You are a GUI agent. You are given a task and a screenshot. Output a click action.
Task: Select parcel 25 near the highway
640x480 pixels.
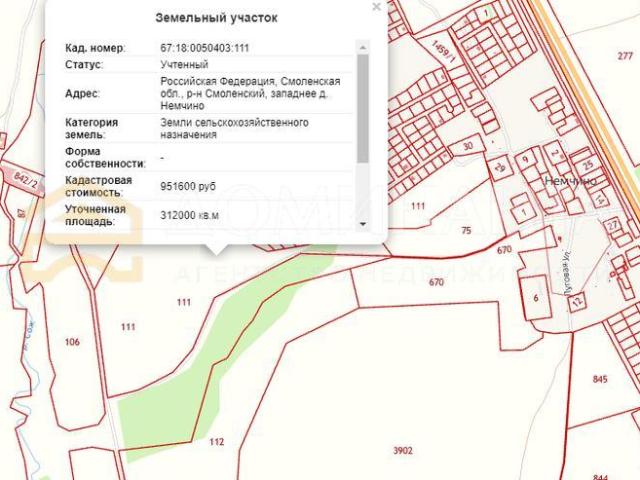click(x=588, y=165)
